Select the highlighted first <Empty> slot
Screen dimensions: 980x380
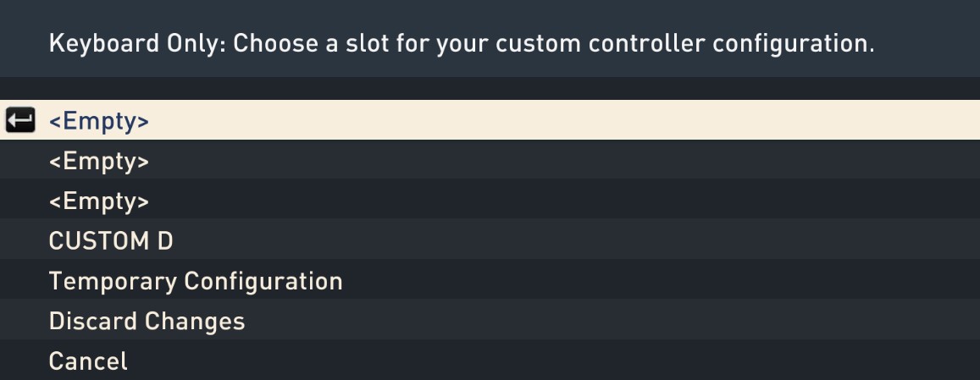[x=490, y=120]
